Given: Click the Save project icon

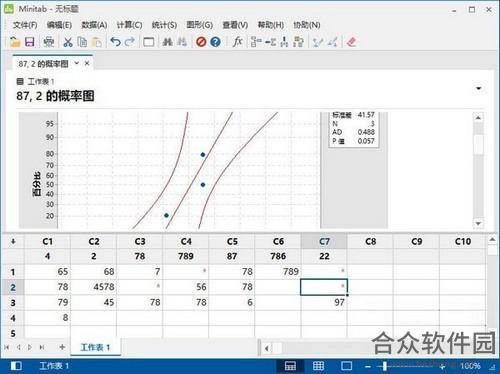Looking at the screenshot, I should (30, 42).
